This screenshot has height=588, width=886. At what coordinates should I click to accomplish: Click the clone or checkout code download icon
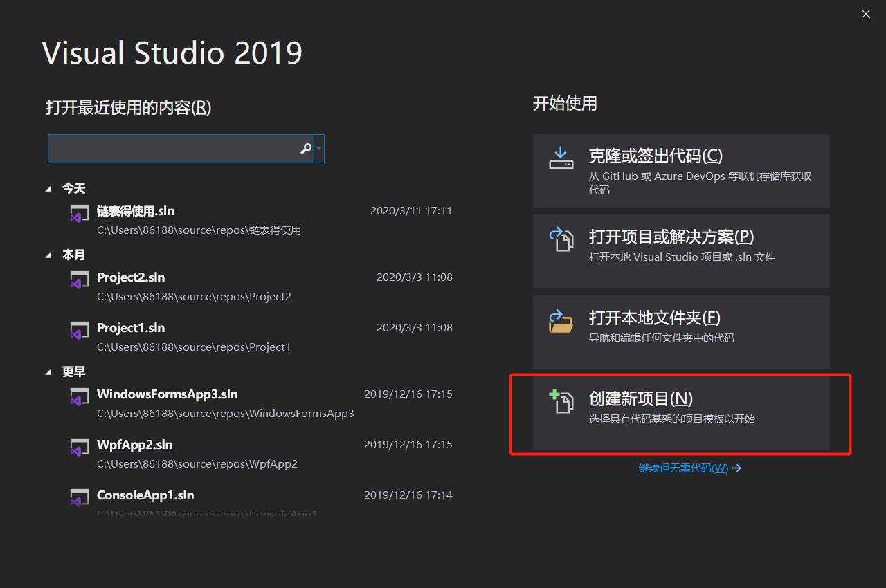coord(561,158)
